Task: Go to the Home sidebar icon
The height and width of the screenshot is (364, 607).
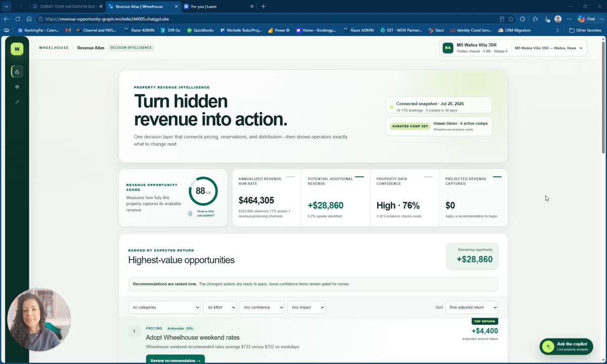Action: pyautogui.click(x=17, y=72)
